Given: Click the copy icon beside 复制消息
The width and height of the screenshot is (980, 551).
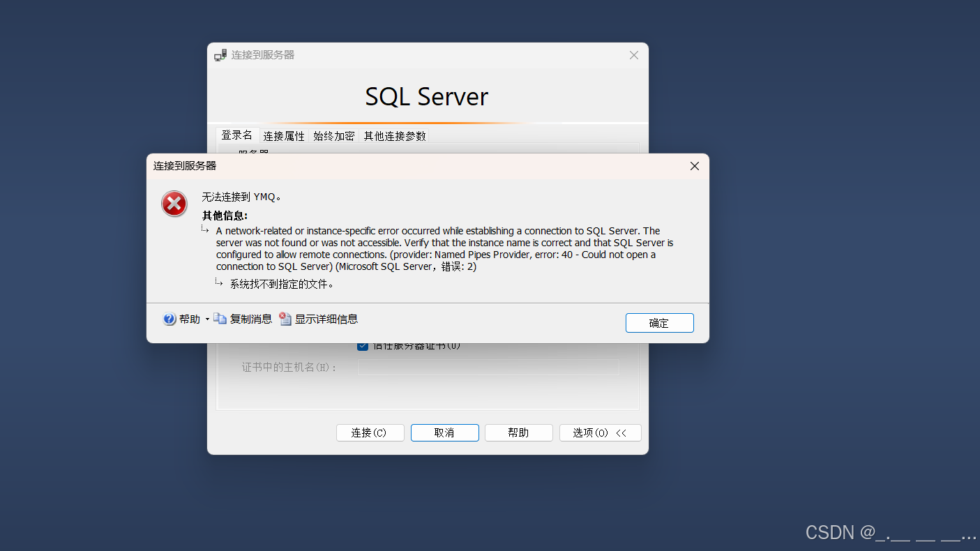Looking at the screenshot, I should (221, 319).
